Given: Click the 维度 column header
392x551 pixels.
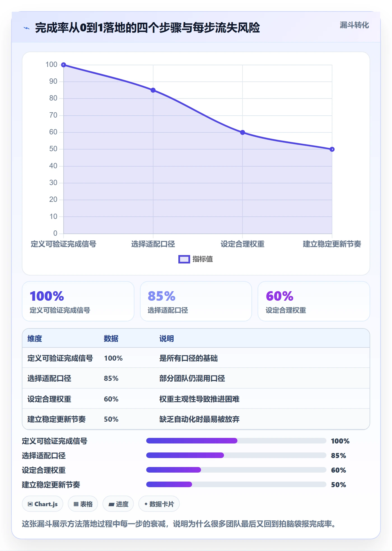Looking at the screenshot, I should point(35,338).
